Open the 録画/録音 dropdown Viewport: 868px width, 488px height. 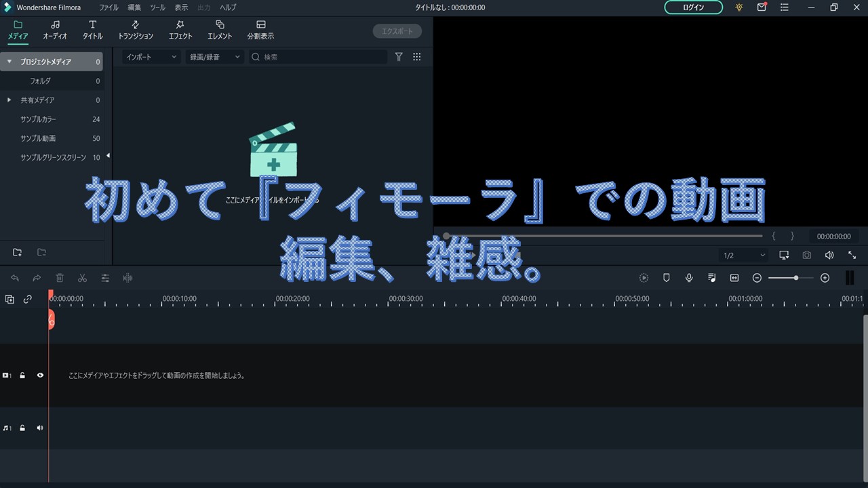click(214, 57)
